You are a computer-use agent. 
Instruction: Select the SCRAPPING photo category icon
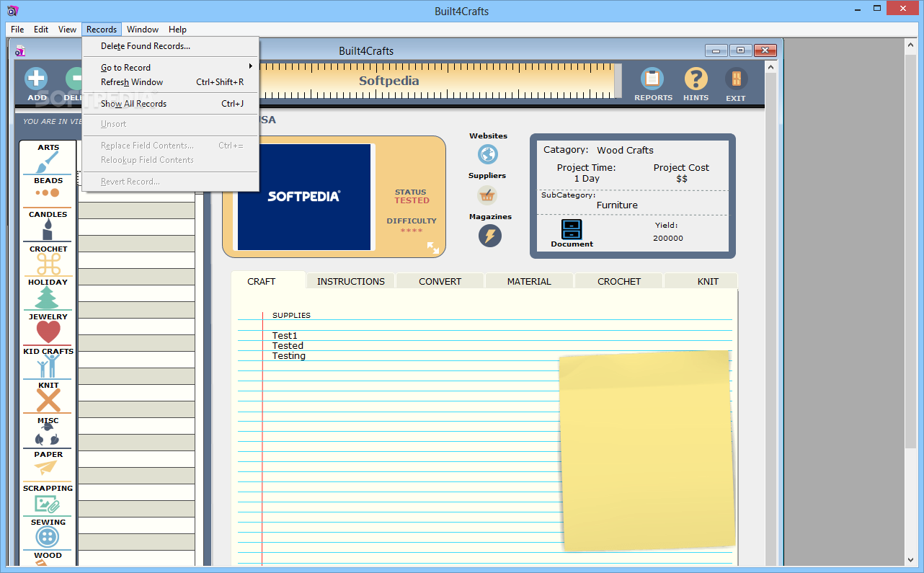coord(48,503)
